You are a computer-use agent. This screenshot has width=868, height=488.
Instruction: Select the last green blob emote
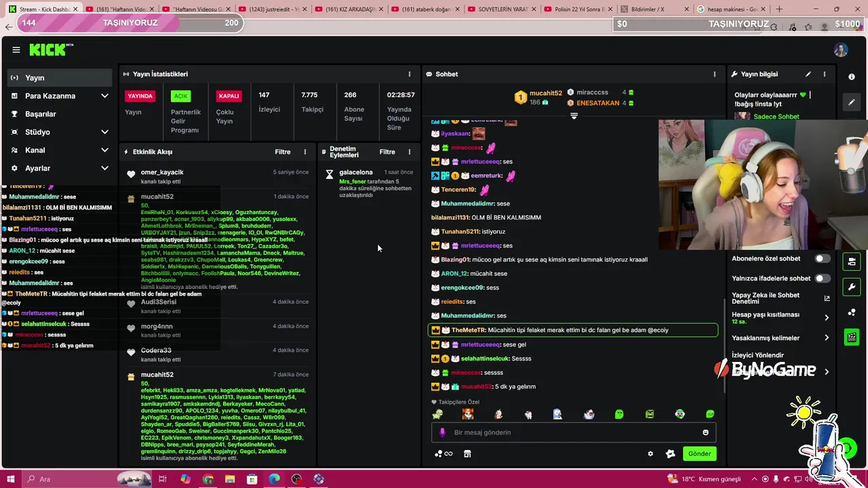click(x=710, y=414)
